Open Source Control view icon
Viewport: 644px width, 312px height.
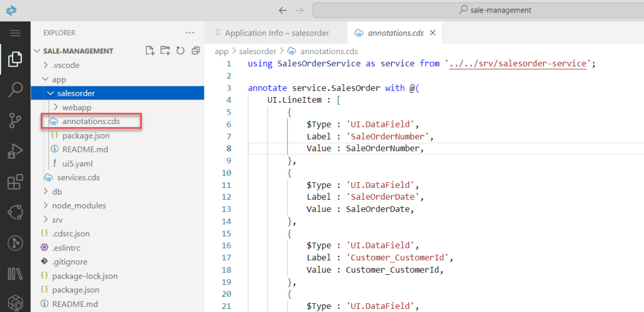(x=15, y=120)
